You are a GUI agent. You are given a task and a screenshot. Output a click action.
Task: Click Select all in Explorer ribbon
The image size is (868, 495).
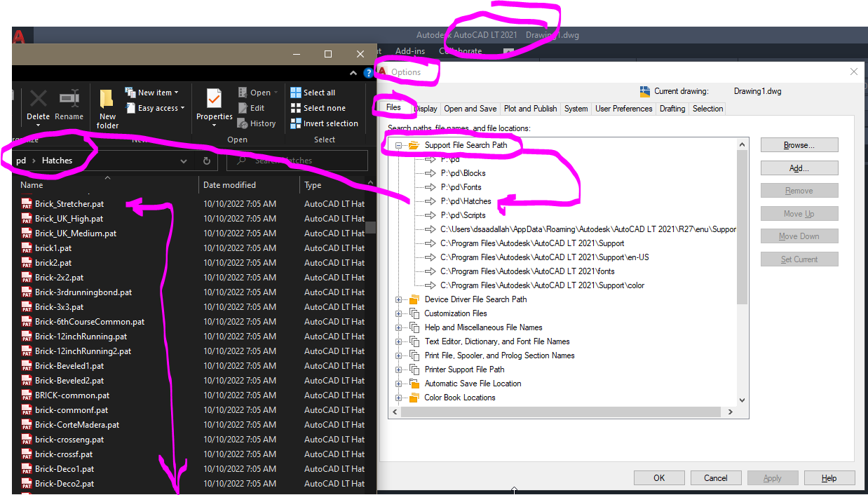(x=313, y=93)
